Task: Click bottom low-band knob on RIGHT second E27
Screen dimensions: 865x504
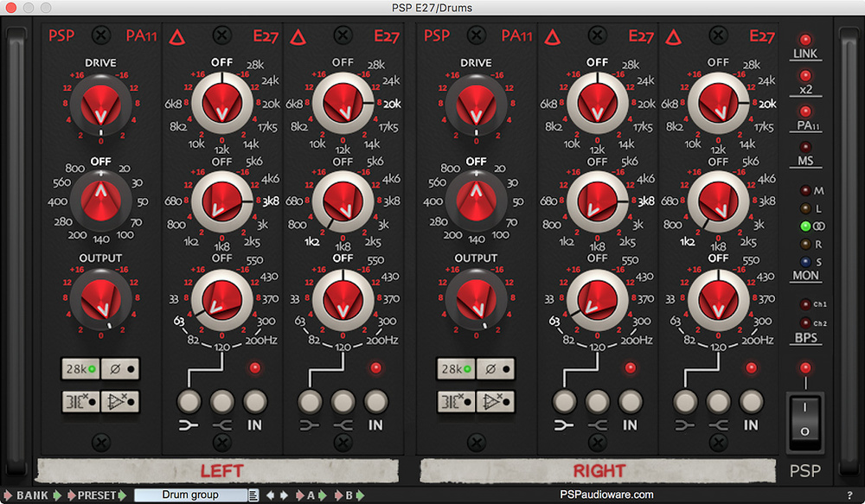Action: (x=718, y=301)
